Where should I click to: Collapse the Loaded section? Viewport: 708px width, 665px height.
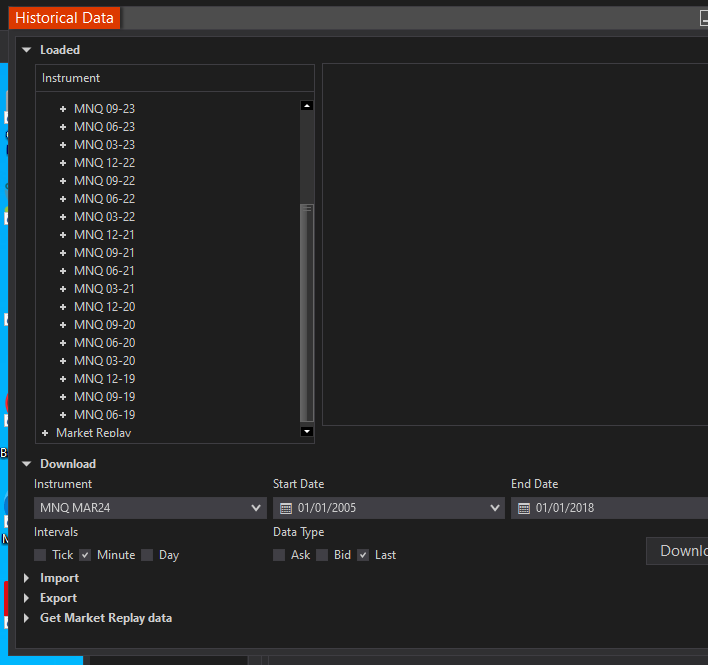click(x=27, y=50)
